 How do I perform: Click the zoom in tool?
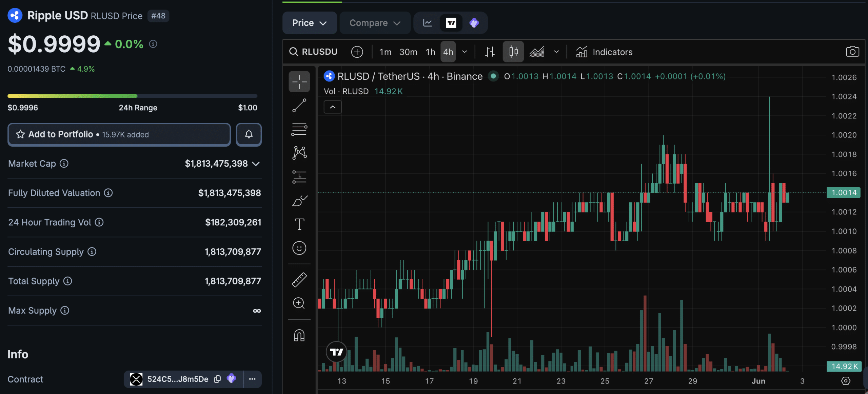(299, 303)
